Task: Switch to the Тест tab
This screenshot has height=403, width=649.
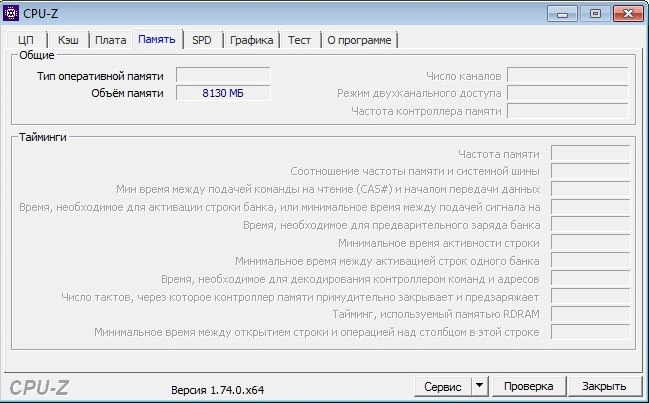Action: click(x=299, y=40)
